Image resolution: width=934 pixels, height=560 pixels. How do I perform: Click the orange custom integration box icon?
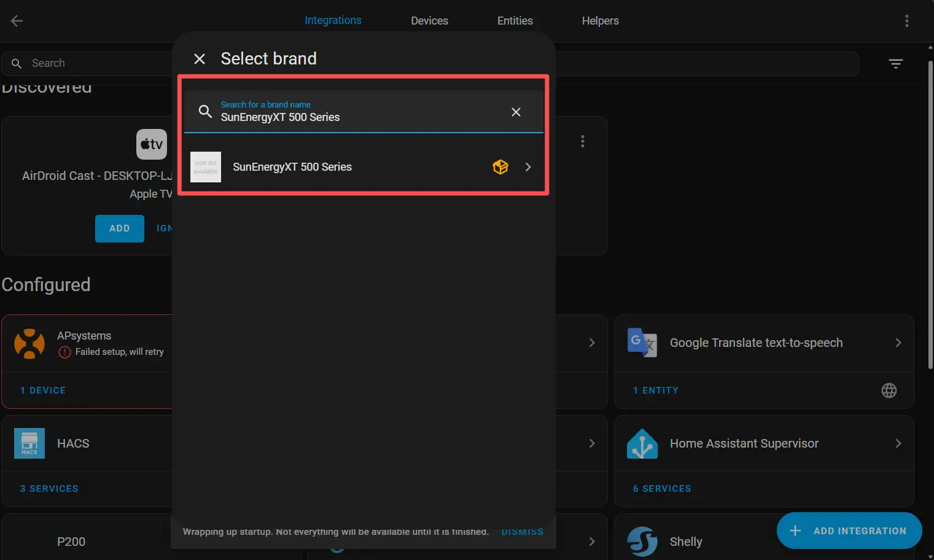(500, 167)
